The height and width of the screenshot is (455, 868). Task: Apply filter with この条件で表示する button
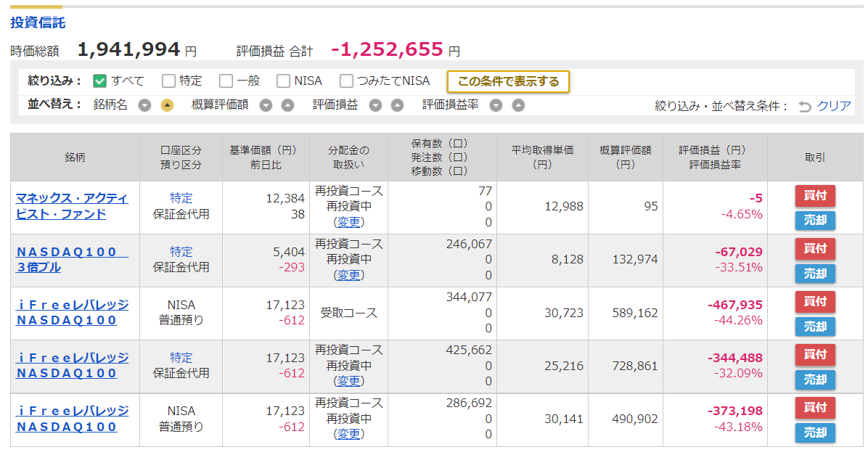(508, 81)
